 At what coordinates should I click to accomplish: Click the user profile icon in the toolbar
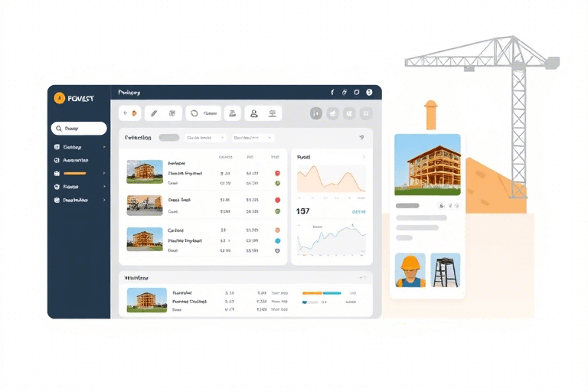click(253, 113)
